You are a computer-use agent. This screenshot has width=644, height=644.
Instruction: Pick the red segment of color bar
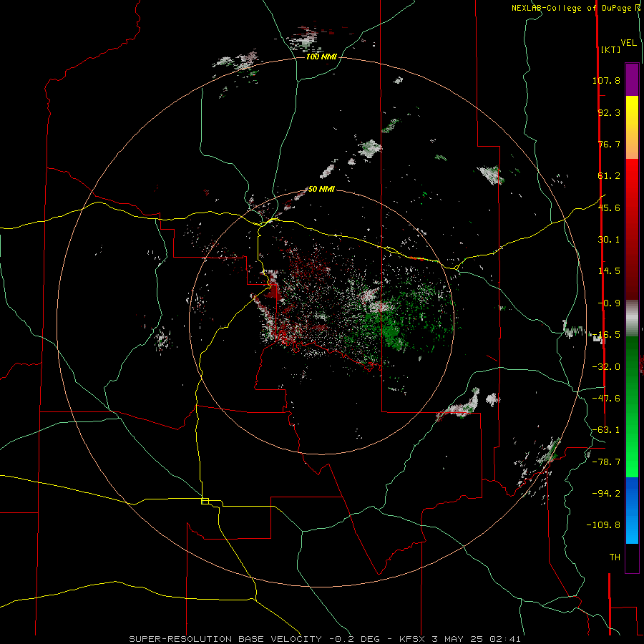pos(632,229)
